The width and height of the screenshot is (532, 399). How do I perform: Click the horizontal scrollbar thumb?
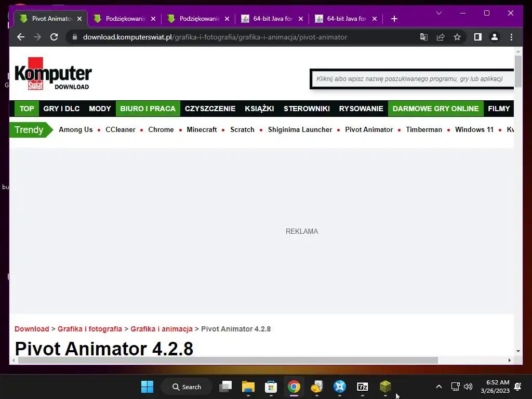point(228,361)
